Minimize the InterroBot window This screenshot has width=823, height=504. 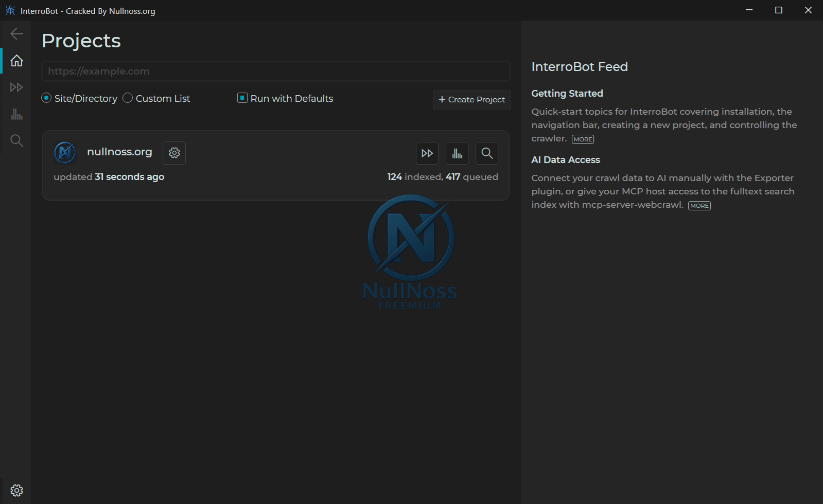749,10
